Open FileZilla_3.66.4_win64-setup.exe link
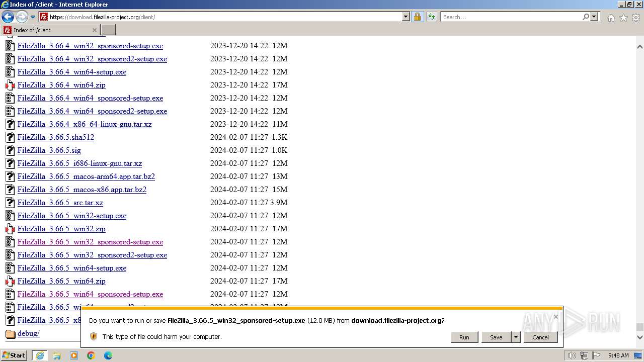Image resolution: width=644 pixels, height=362 pixels. [72, 72]
